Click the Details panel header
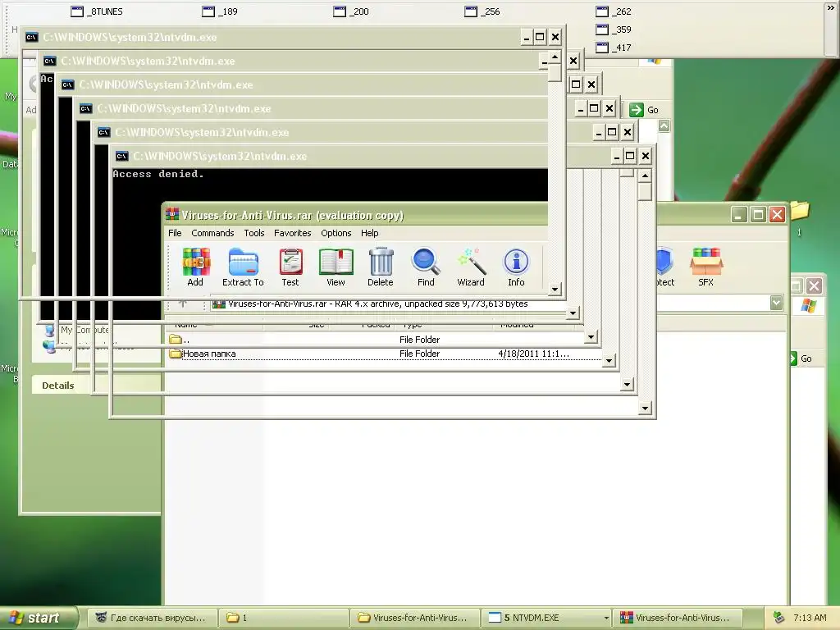The width and height of the screenshot is (840, 630). tap(95, 386)
